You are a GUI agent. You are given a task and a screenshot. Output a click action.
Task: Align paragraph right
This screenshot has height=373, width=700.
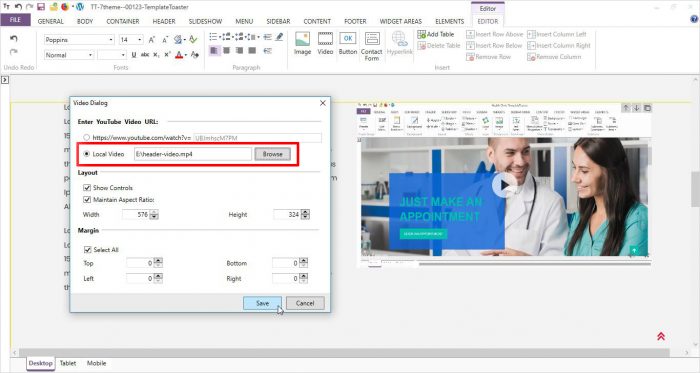pos(239,50)
